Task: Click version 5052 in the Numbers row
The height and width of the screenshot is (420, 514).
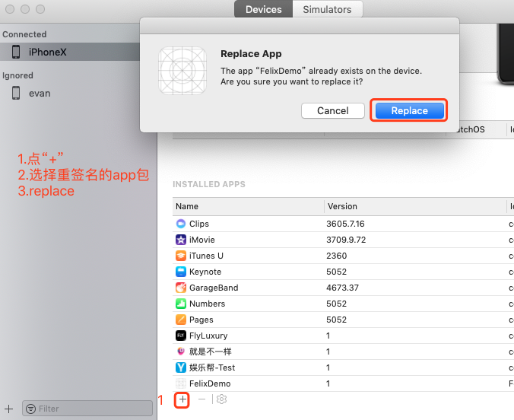Action: point(336,304)
